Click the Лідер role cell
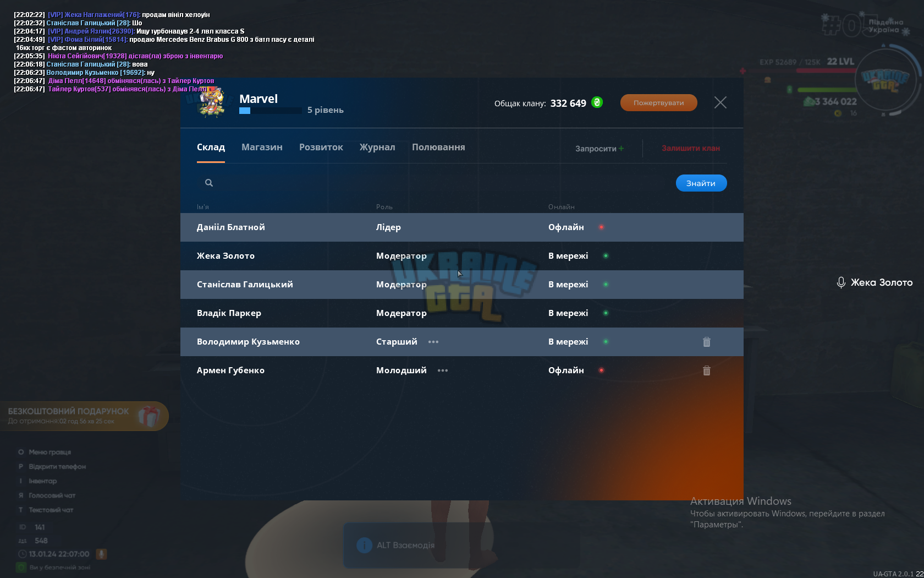Viewport: 924px width, 578px height. pyautogui.click(x=388, y=227)
